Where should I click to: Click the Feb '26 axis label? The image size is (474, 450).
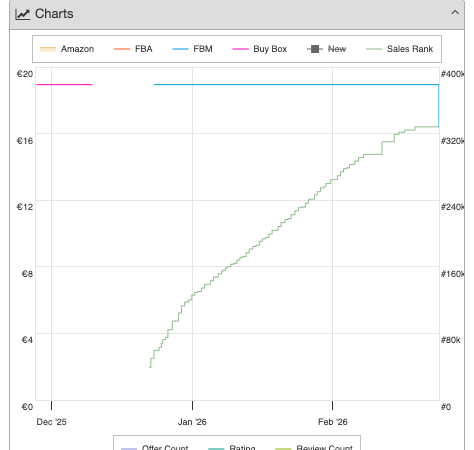[x=333, y=422]
